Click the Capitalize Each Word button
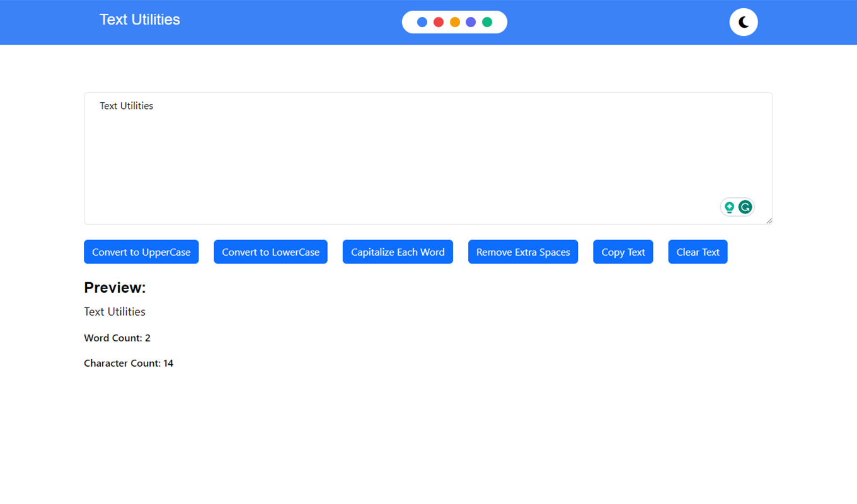 [x=398, y=252]
